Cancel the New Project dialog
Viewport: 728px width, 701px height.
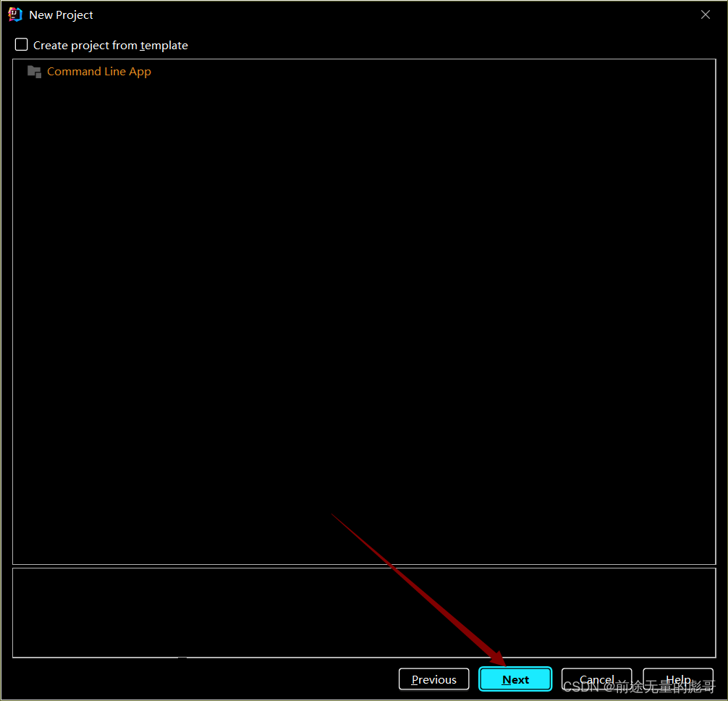click(596, 679)
